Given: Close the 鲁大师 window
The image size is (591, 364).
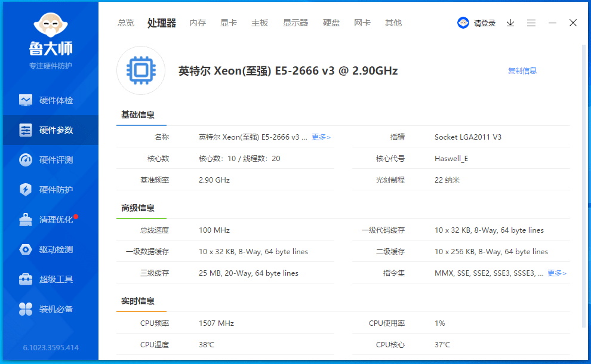Looking at the screenshot, I should click(x=573, y=23).
